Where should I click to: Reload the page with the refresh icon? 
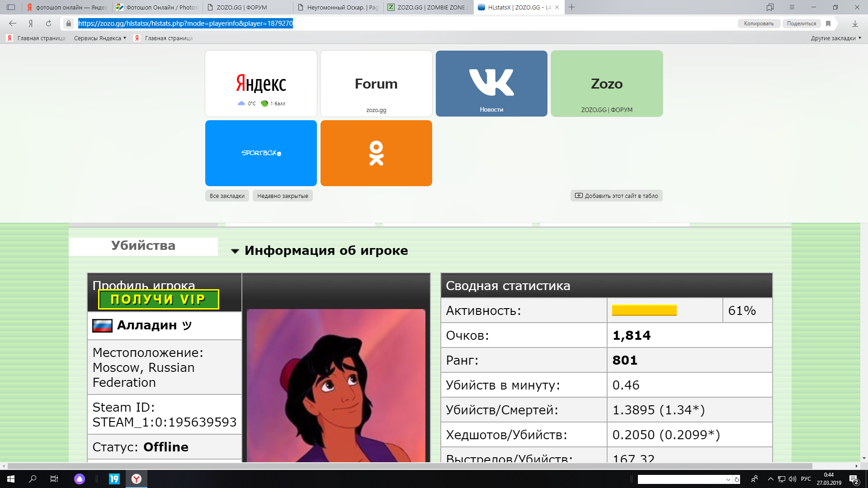(48, 23)
